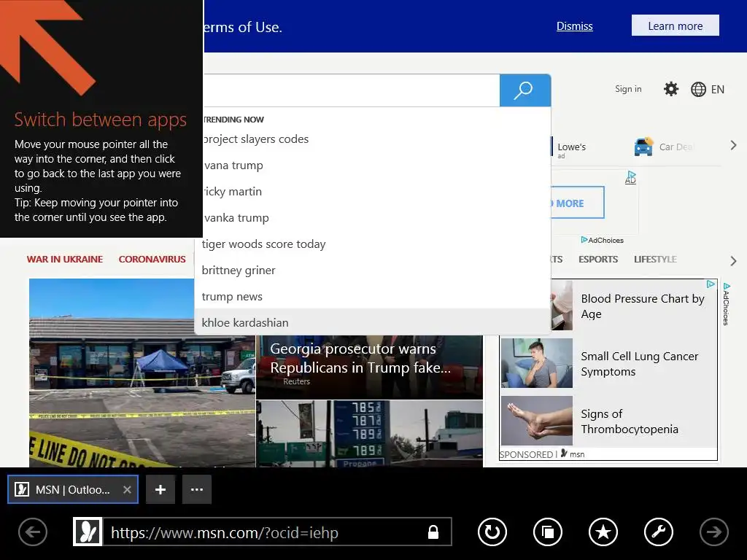Close the MSN | Outlook tab
747x560 pixels.
127,489
